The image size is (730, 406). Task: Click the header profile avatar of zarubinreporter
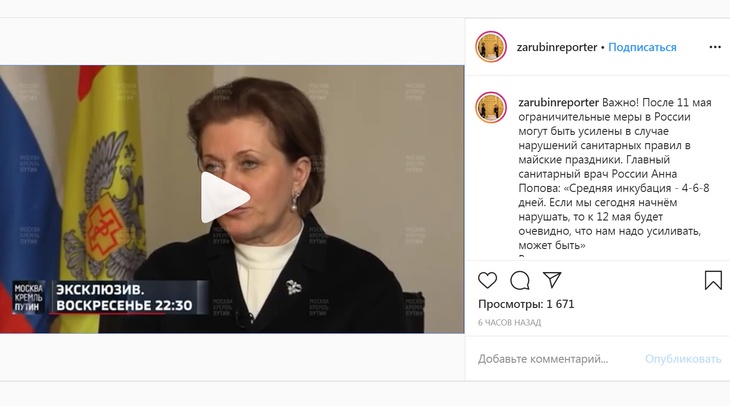tap(491, 47)
